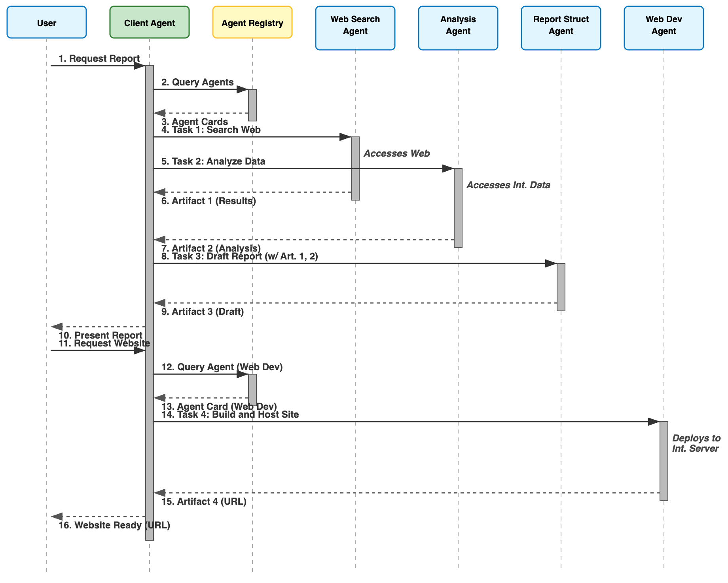The width and height of the screenshot is (728, 583).
Task: Click the Analysis Agent participant box
Action: point(458,28)
